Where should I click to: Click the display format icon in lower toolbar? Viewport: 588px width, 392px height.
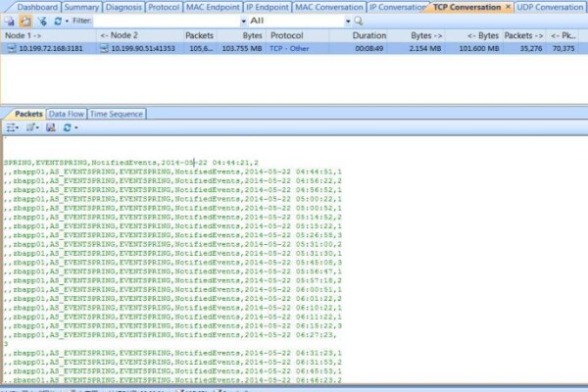tap(31, 128)
